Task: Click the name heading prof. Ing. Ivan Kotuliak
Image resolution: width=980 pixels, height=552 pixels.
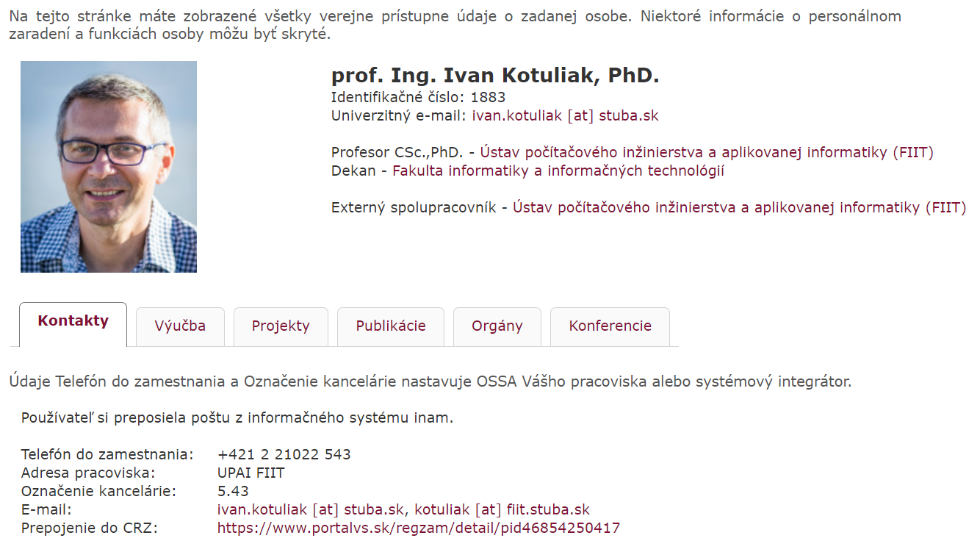Action: (495, 76)
